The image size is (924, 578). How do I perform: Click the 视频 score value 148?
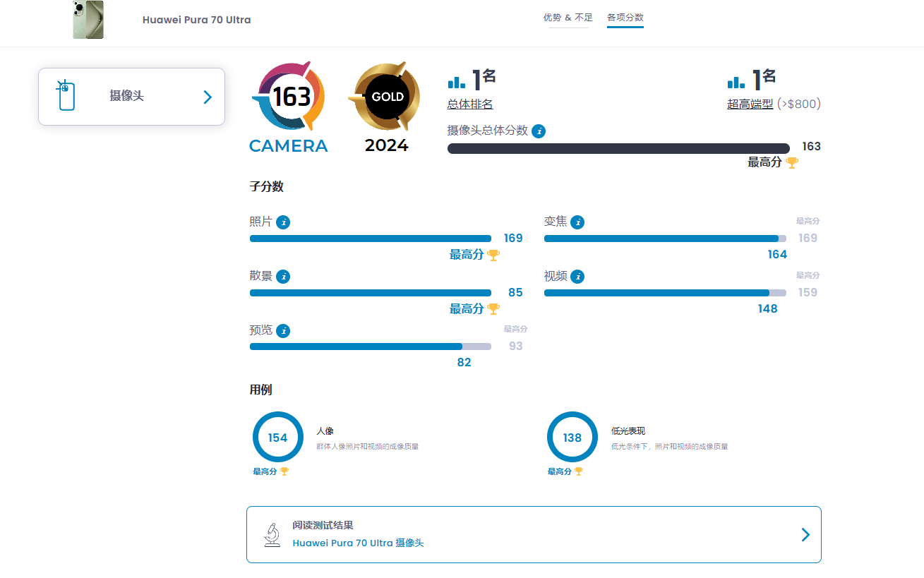(x=767, y=309)
